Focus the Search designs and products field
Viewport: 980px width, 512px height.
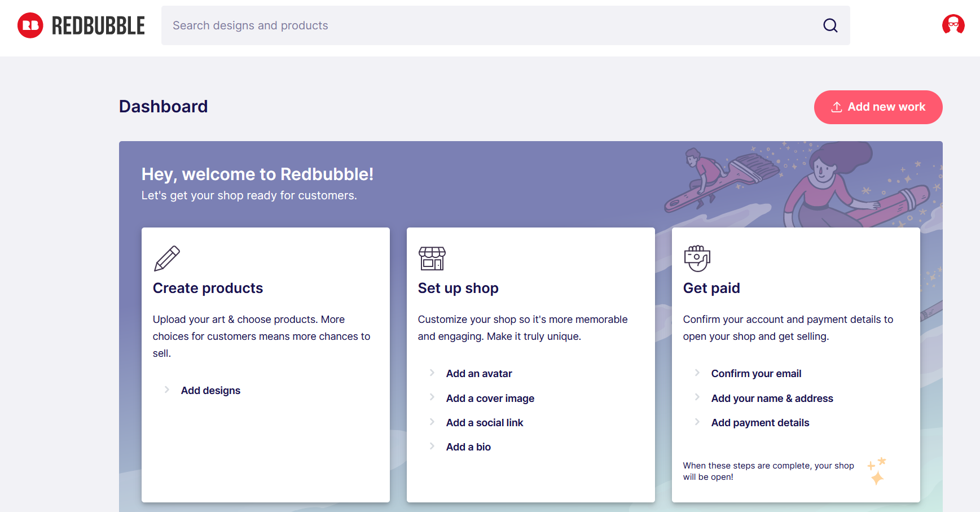pyautogui.click(x=491, y=25)
